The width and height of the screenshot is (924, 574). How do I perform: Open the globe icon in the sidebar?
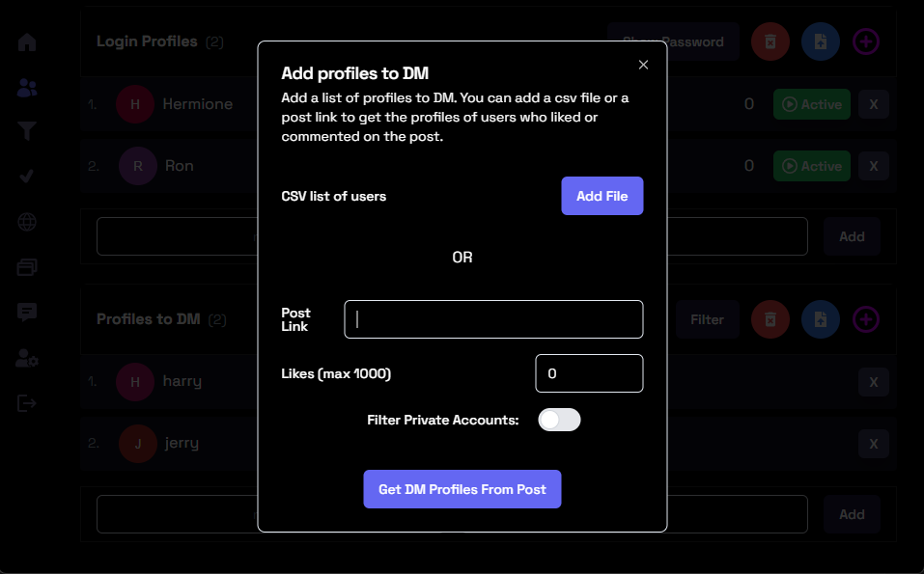26,221
